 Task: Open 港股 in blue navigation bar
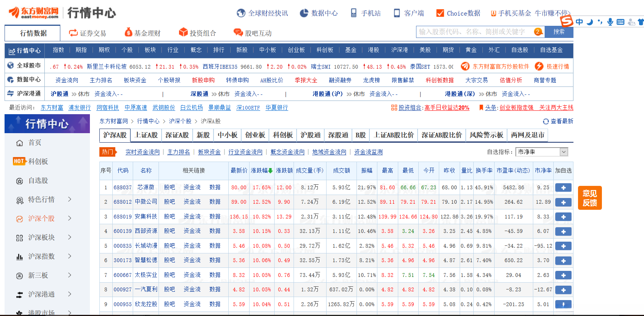pyautogui.click(x=374, y=50)
